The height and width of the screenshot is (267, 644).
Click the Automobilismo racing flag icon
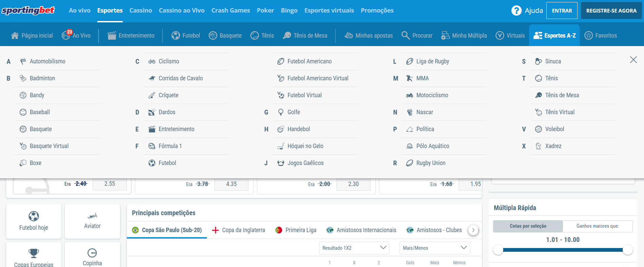pyautogui.click(x=23, y=61)
